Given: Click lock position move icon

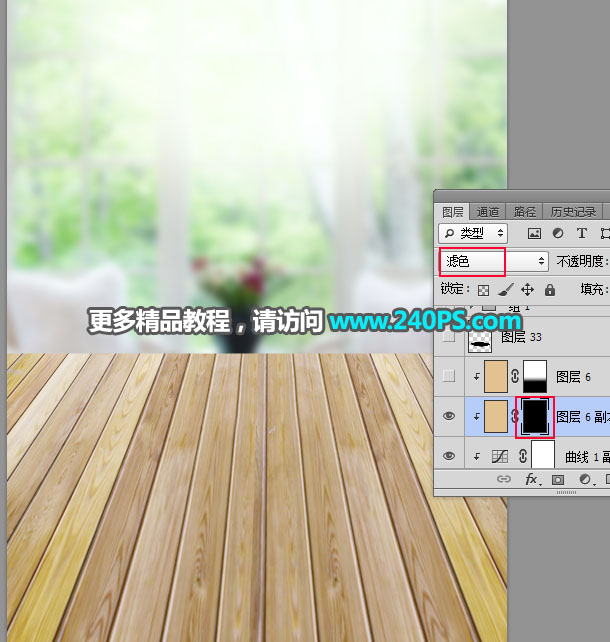Looking at the screenshot, I should click(528, 289).
